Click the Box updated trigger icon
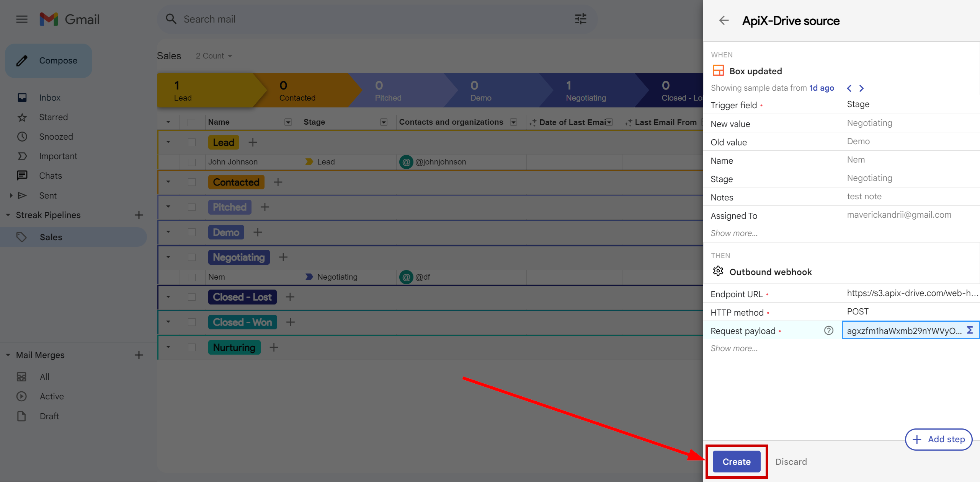 tap(718, 71)
